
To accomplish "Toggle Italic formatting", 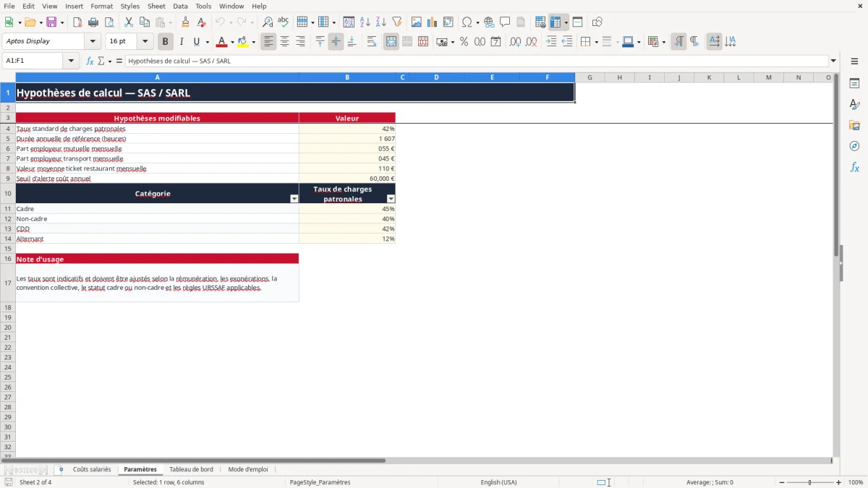I will (x=182, y=42).
